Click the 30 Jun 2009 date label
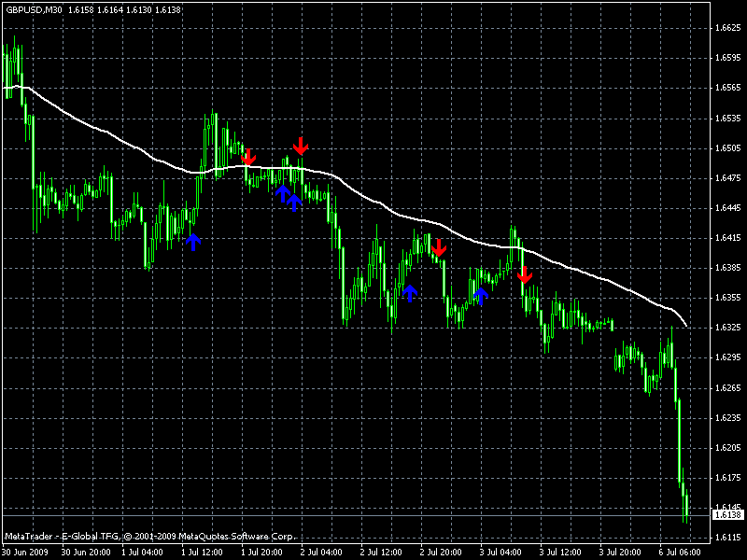This screenshot has width=747, height=560. (x=25, y=553)
